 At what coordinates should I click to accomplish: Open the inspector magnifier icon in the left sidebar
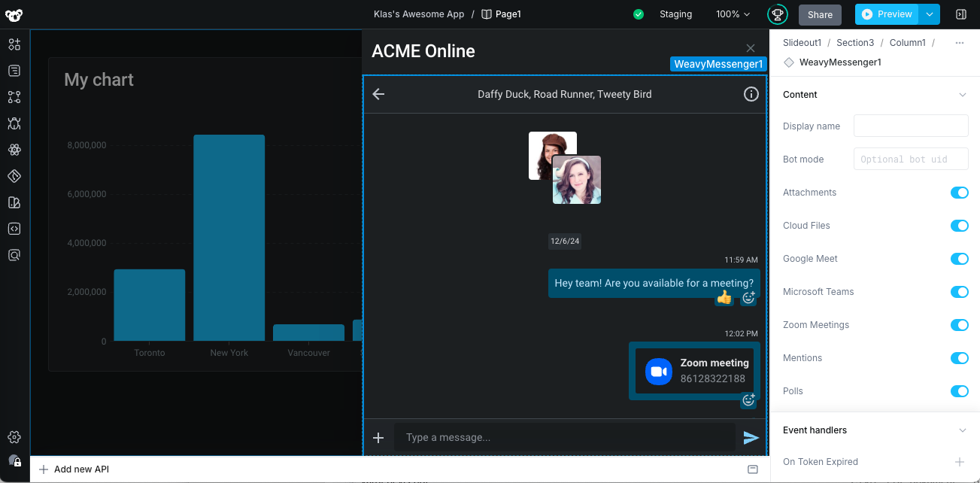click(x=14, y=255)
